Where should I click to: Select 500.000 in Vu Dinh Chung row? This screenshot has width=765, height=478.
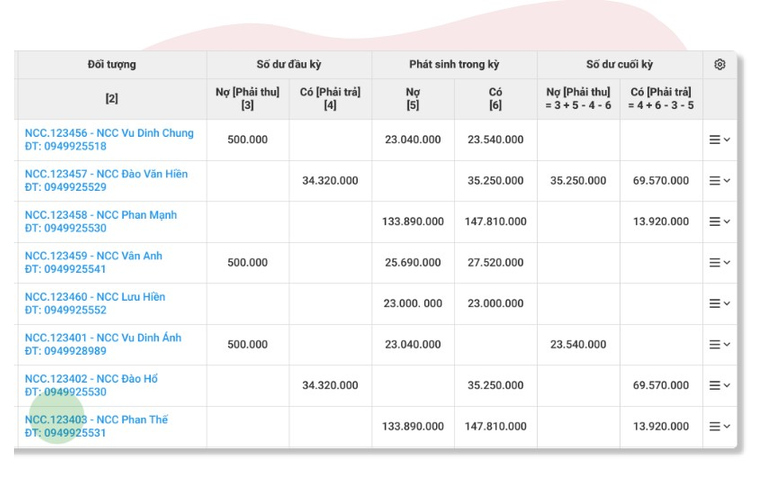[x=247, y=139]
